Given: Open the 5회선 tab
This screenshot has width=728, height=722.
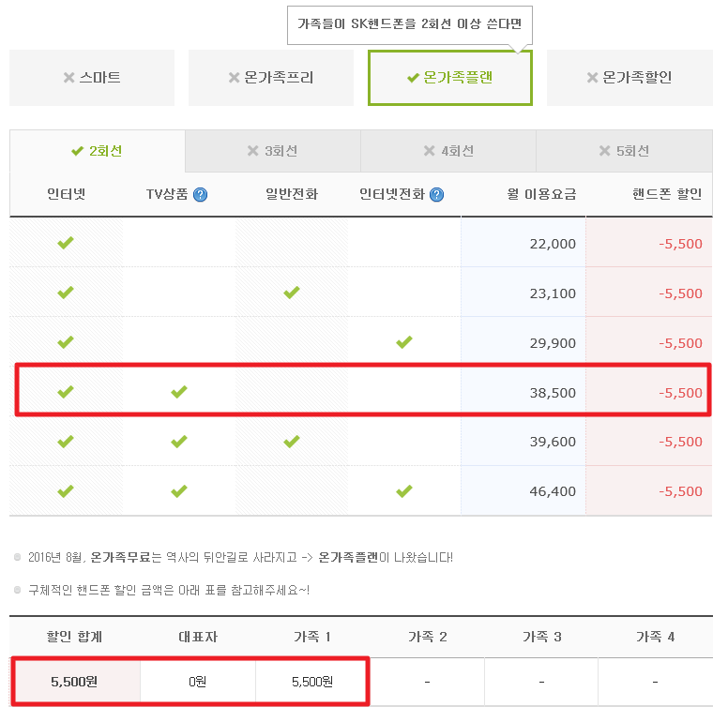Looking at the screenshot, I should tap(624, 151).
